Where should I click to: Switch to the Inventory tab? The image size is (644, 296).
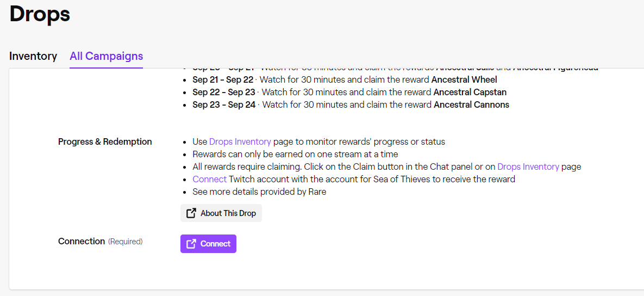tap(33, 56)
